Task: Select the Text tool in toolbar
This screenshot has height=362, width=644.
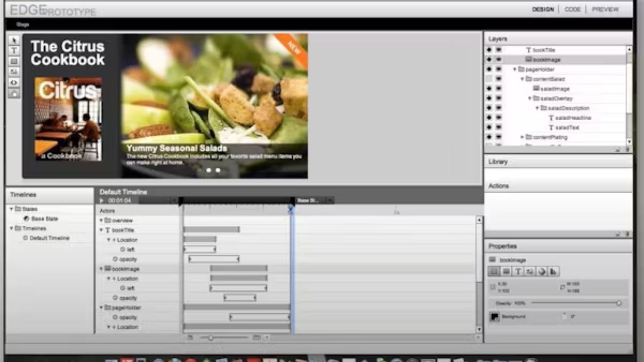Action: pyautogui.click(x=14, y=51)
